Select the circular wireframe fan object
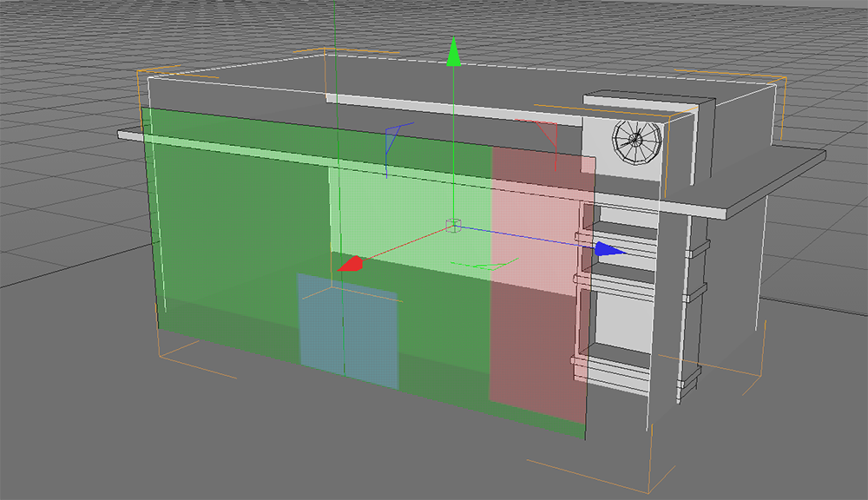The image size is (868, 500). point(637,141)
